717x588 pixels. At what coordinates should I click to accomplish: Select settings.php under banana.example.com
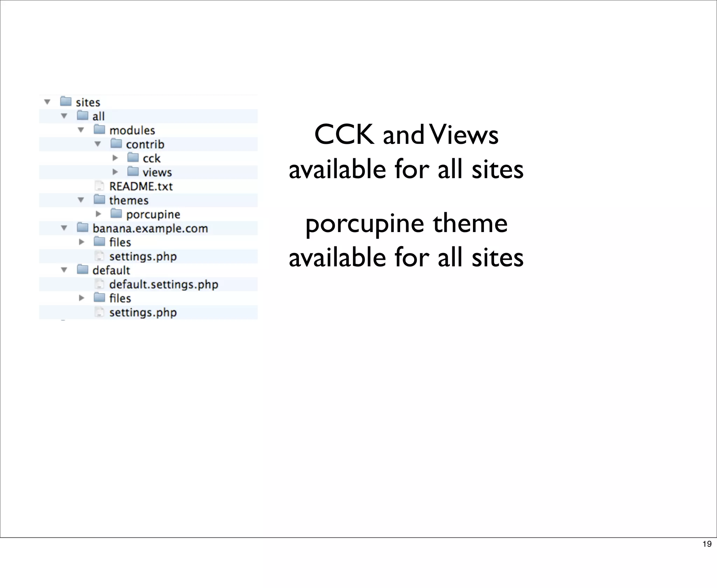tap(143, 256)
